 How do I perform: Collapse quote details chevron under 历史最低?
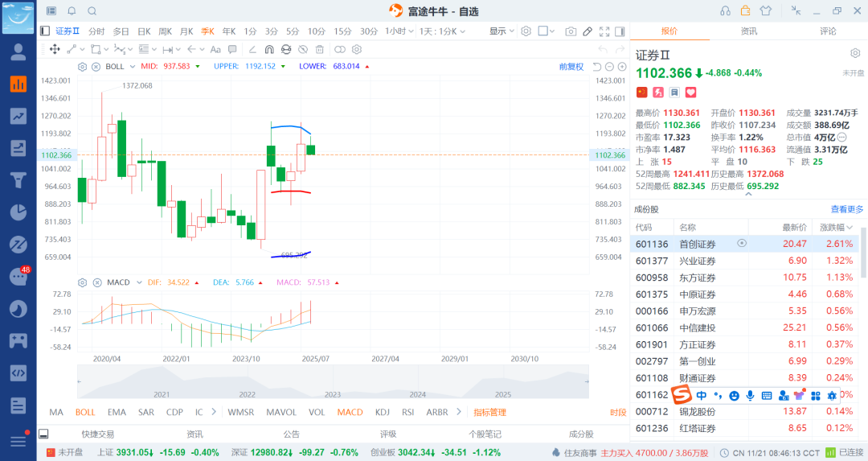pyautogui.click(x=748, y=194)
